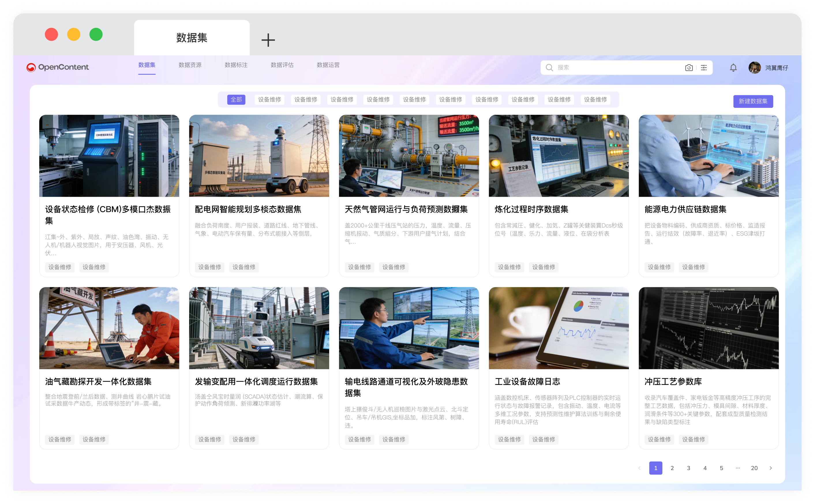Go to next page arrow
This screenshot has width=815, height=504.
771,468
